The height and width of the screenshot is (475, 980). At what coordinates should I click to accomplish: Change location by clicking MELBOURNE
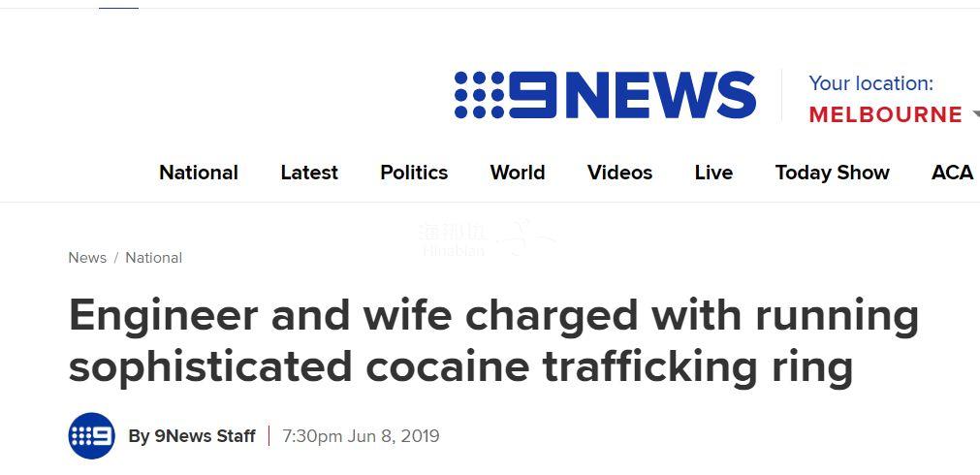[x=885, y=114]
